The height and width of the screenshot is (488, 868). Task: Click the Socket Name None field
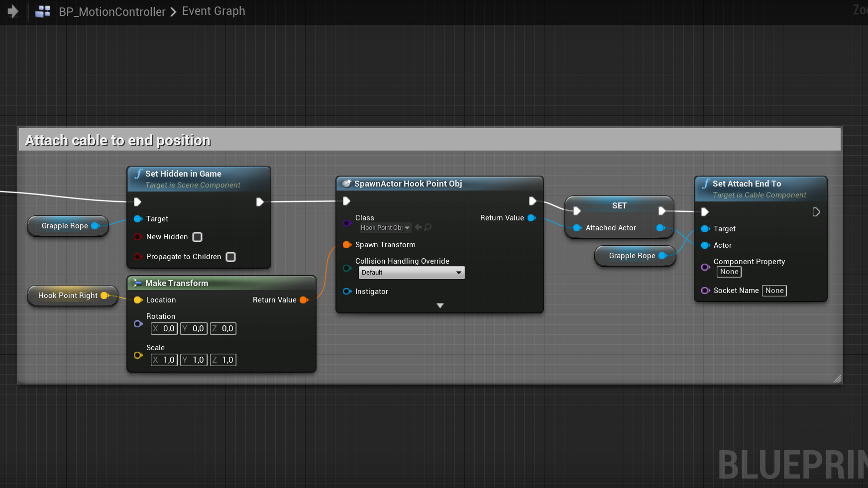click(x=774, y=291)
